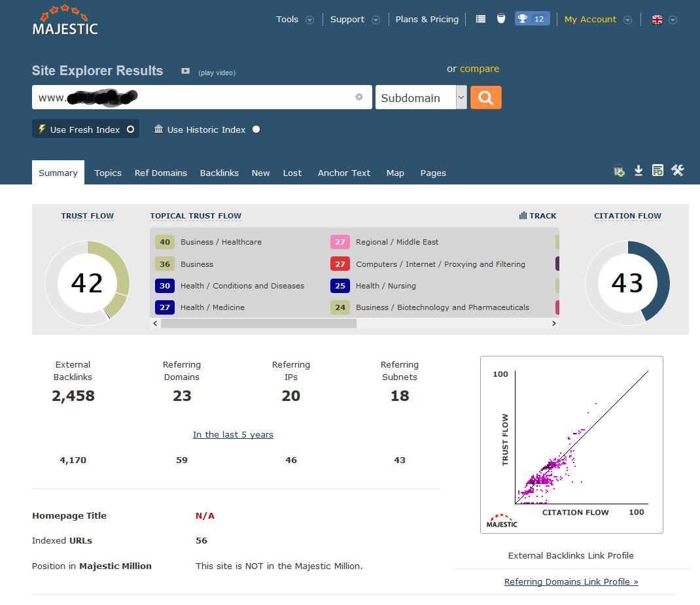Expand the language dropdown arrow

673,20
